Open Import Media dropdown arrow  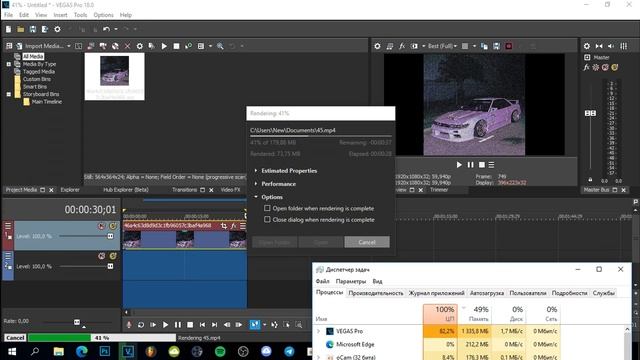coord(69,46)
